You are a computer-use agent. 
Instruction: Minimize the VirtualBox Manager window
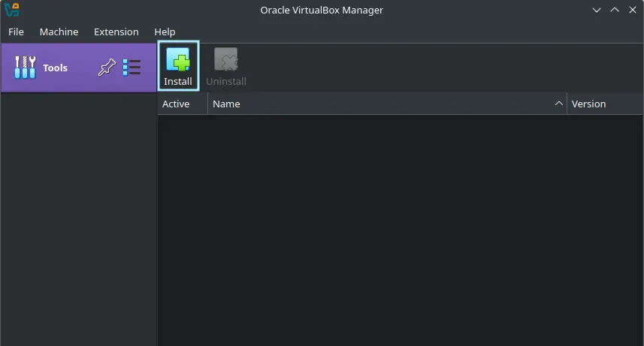(x=597, y=10)
